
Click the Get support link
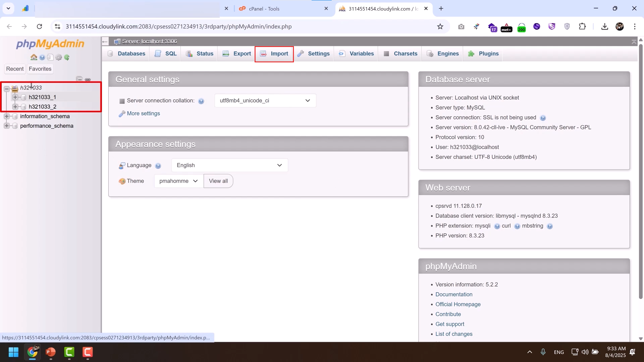(x=450, y=324)
